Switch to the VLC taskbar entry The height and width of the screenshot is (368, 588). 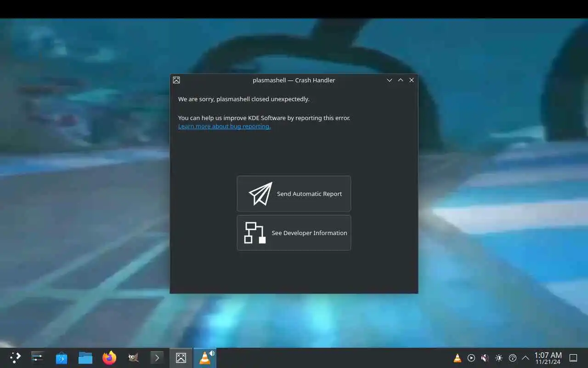[205, 357]
